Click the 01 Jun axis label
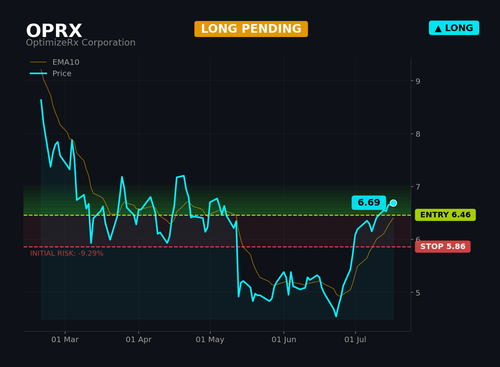 pyautogui.click(x=284, y=340)
